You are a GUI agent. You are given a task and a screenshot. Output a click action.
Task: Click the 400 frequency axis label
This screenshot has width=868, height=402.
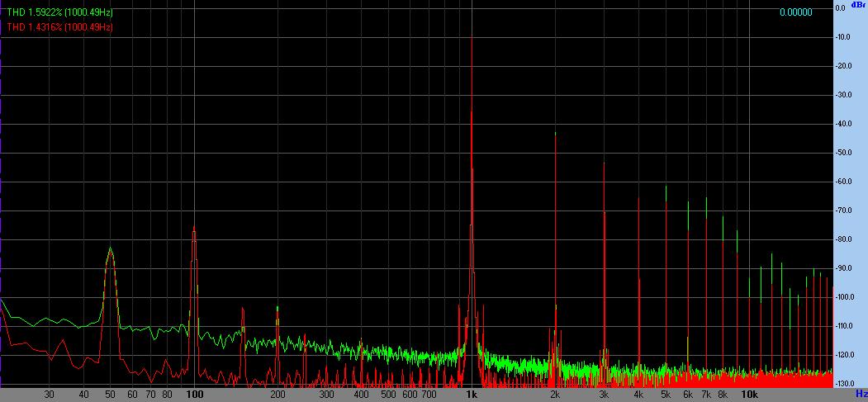(361, 395)
